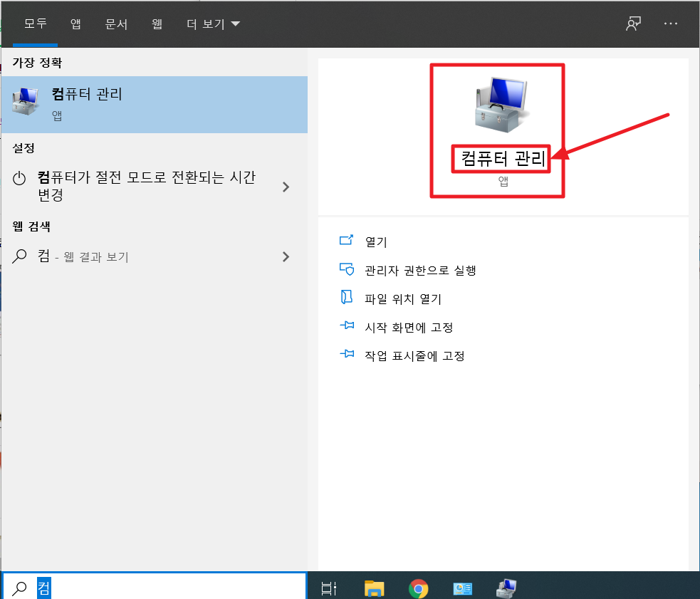
Task: Click the pin icon next to 시작 화면에 고정
Action: tap(346, 325)
